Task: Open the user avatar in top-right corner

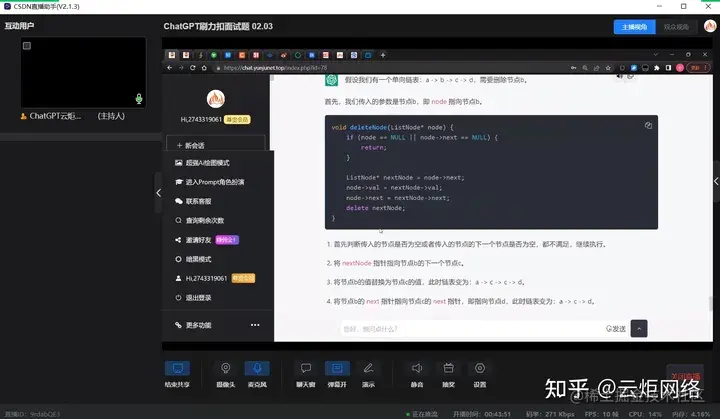Action: tap(710, 26)
